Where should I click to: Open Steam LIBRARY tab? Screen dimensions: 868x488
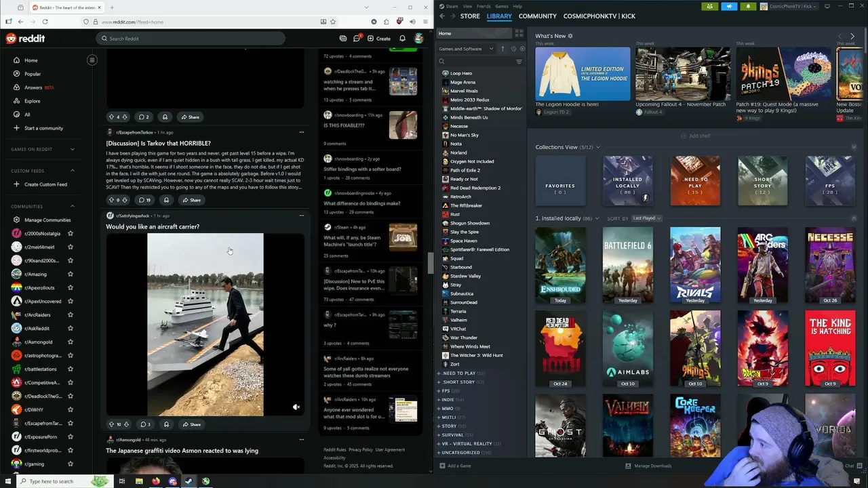[499, 16]
